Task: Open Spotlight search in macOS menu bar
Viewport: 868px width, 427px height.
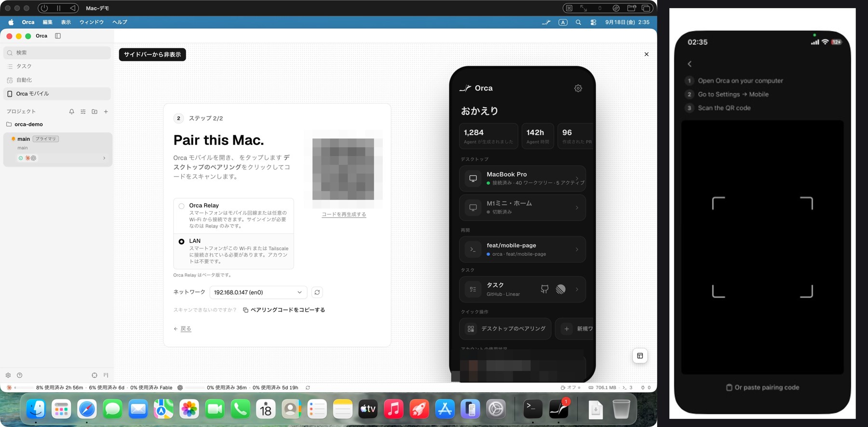Action: (578, 22)
